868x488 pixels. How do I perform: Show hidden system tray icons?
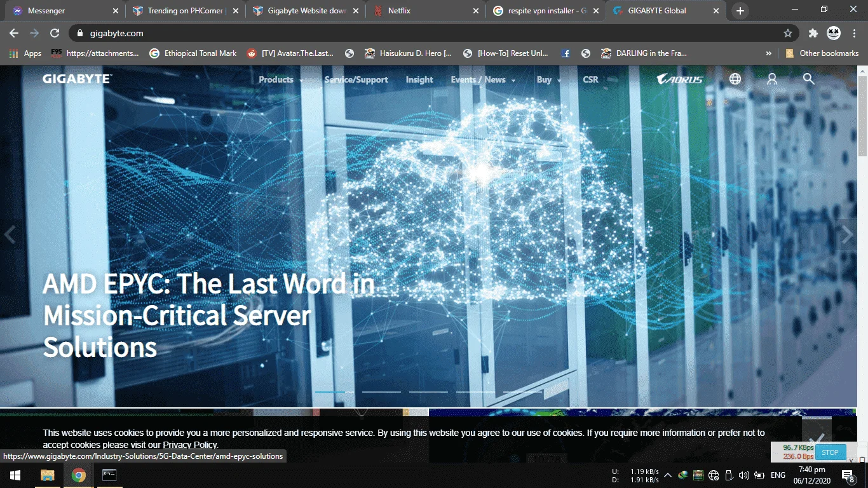pyautogui.click(x=667, y=475)
